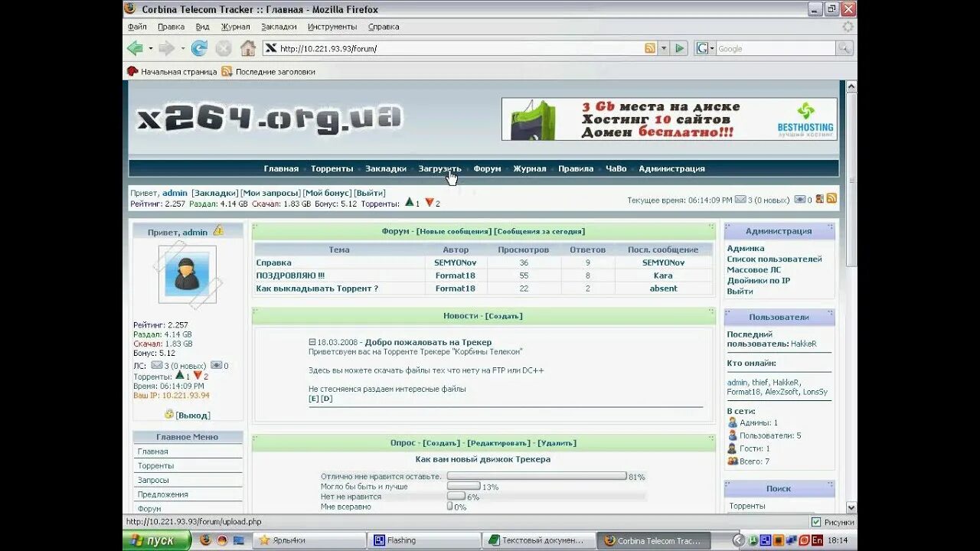The image size is (980, 551).
Task: Click the inbox envelope icon in the header status bar
Action: pos(740,199)
